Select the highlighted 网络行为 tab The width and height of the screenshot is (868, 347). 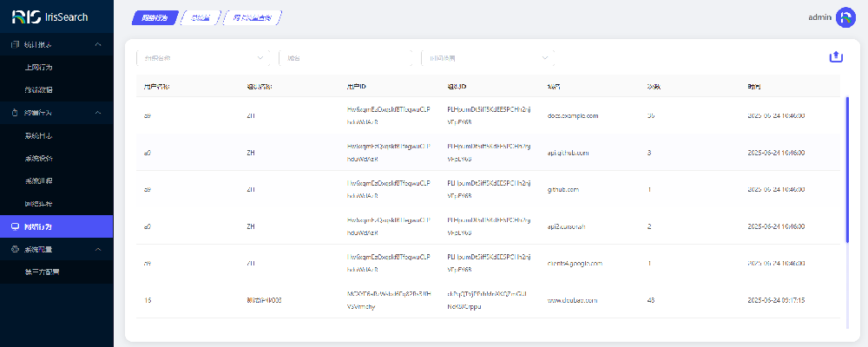click(156, 16)
